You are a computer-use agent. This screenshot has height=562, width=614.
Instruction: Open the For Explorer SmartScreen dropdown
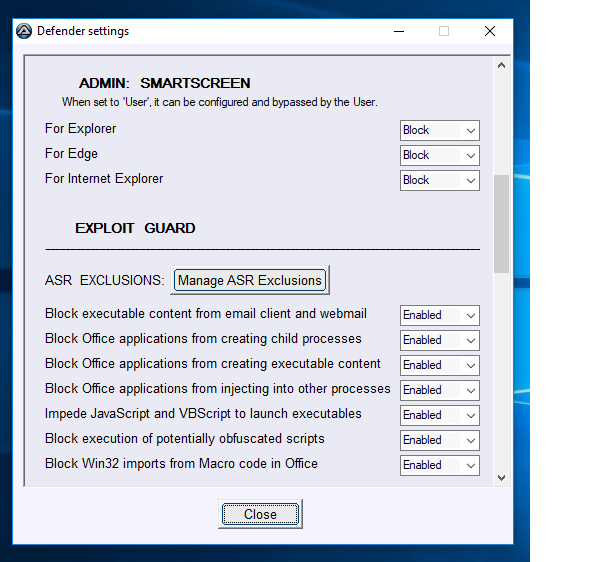[440, 130]
